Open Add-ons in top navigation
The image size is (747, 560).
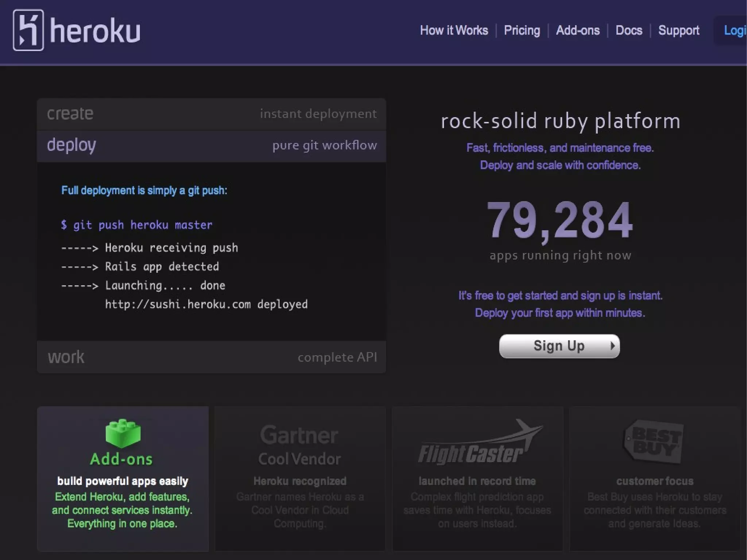tap(577, 30)
